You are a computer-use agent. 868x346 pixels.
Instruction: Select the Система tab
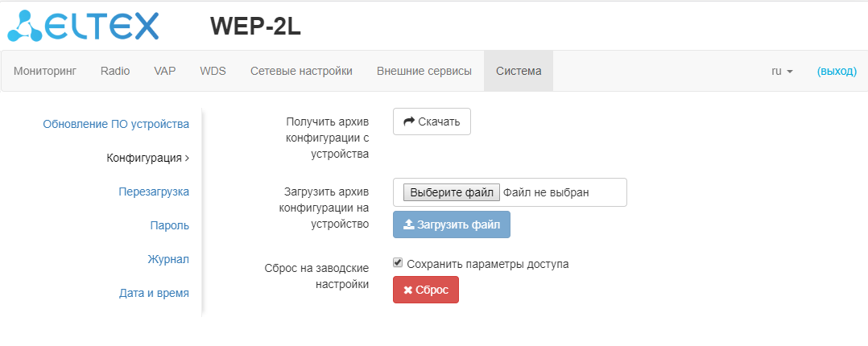(519, 71)
